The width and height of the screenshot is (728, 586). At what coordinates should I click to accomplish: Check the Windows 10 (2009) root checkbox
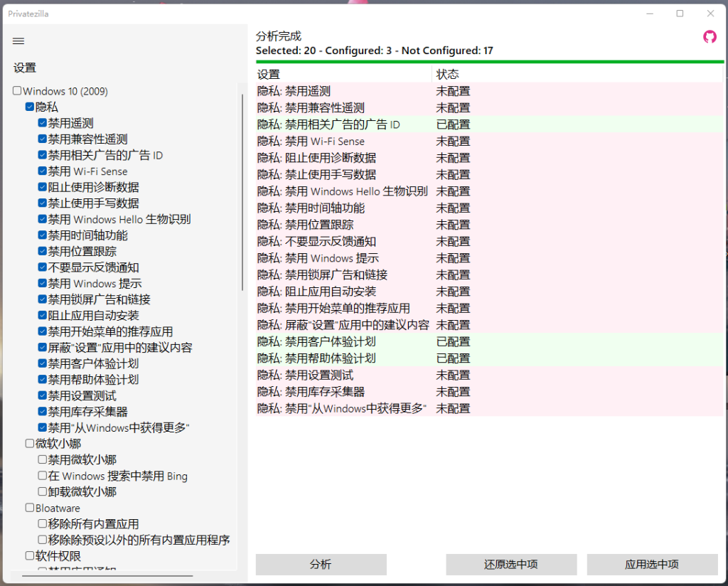click(x=16, y=91)
